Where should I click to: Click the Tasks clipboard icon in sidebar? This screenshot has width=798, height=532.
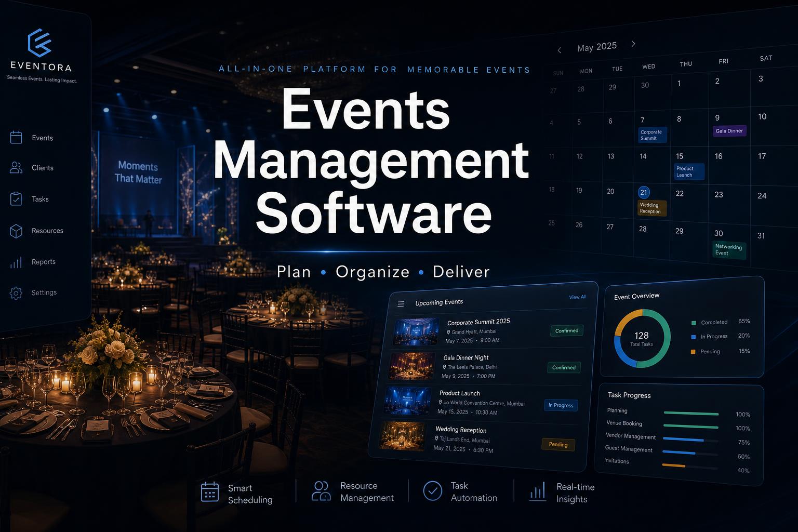16,199
